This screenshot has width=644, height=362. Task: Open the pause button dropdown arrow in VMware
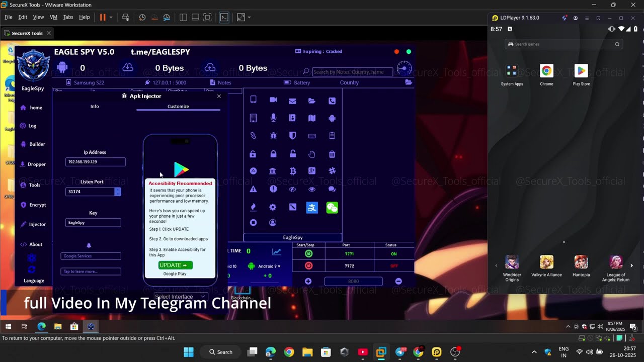(x=111, y=17)
